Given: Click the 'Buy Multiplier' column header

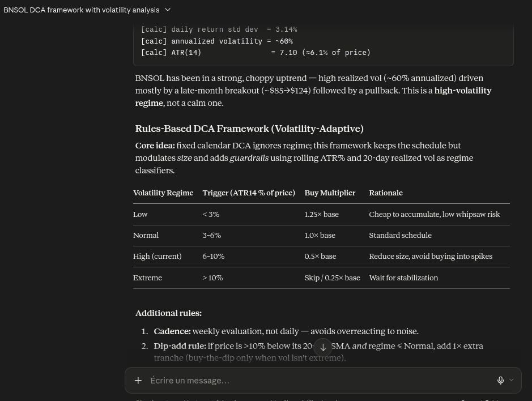Looking at the screenshot, I should [x=330, y=193].
